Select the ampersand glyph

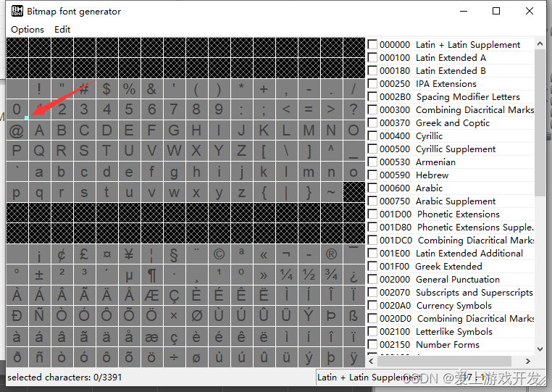coord(151,88)
